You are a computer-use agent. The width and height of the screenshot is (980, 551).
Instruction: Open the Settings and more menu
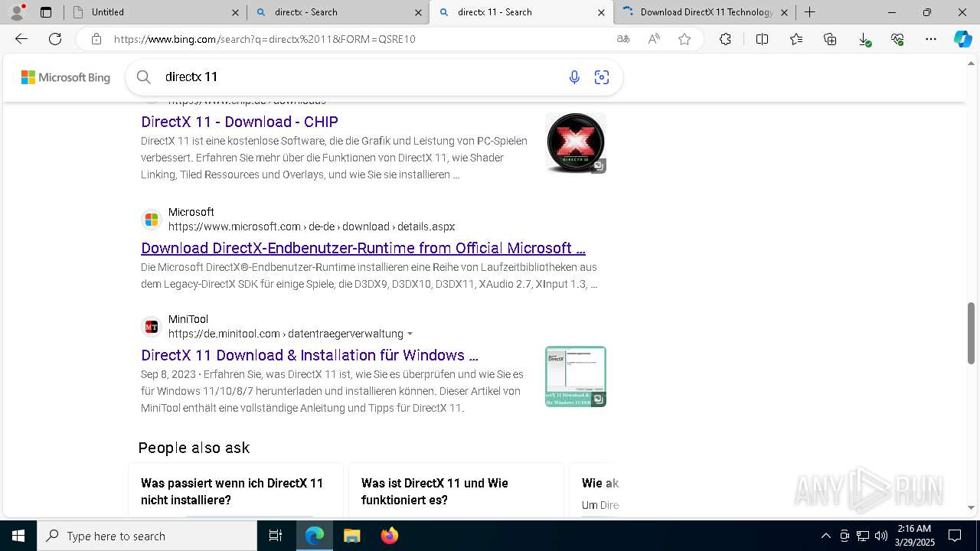[x=931, y=39]
